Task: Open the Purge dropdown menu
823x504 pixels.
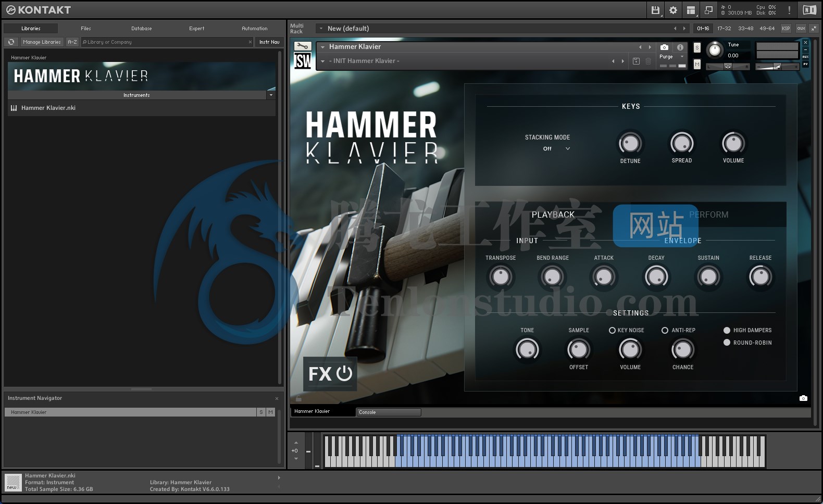Action: click(x=671, y=57)
